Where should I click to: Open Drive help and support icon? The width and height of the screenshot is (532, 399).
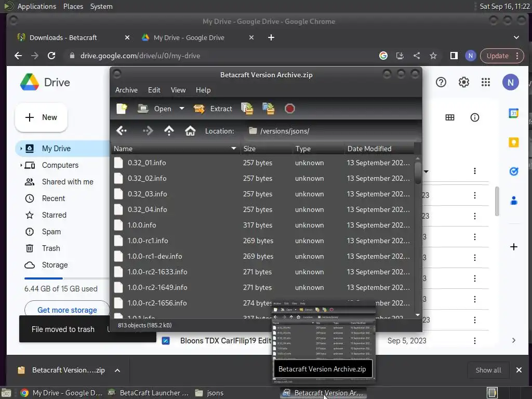point(441,82)
